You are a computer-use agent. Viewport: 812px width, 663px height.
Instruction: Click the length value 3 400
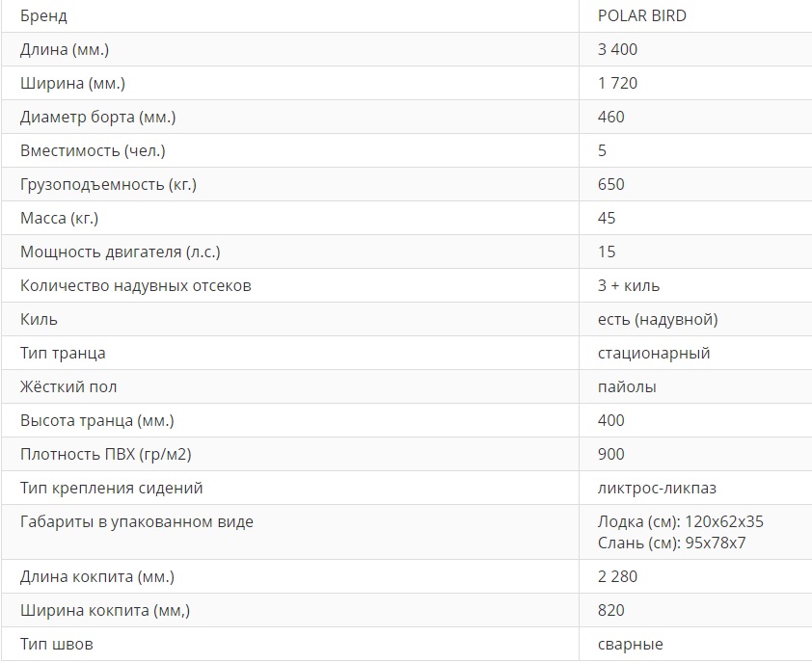(x=618, y=50)
